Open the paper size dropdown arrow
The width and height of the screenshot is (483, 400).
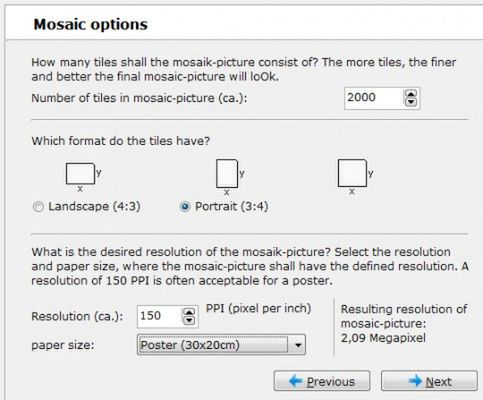click(298, 345)
